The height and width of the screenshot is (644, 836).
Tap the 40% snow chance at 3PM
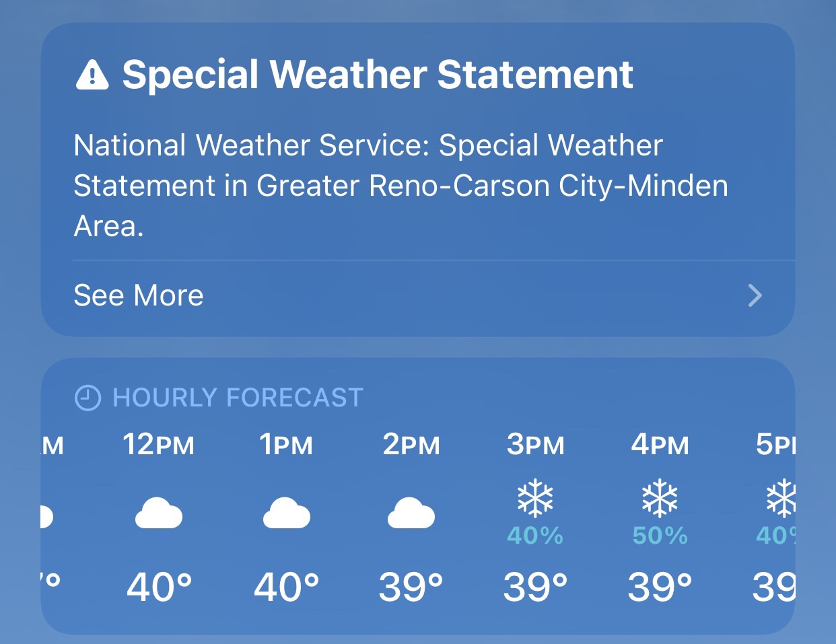click(x=535, y=536)
